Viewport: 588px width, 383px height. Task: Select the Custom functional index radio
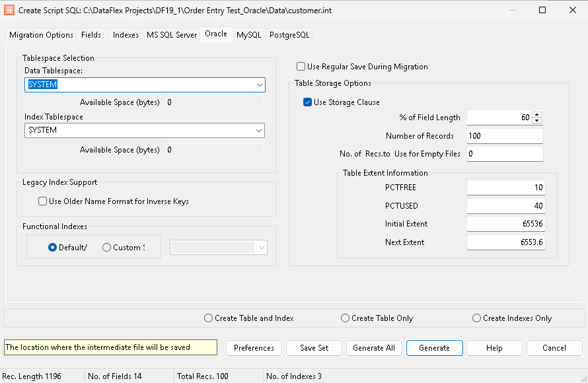pos(106,248)
